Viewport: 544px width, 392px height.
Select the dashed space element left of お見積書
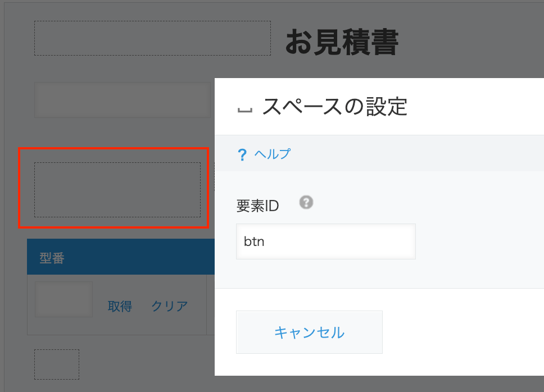[152, 38]
